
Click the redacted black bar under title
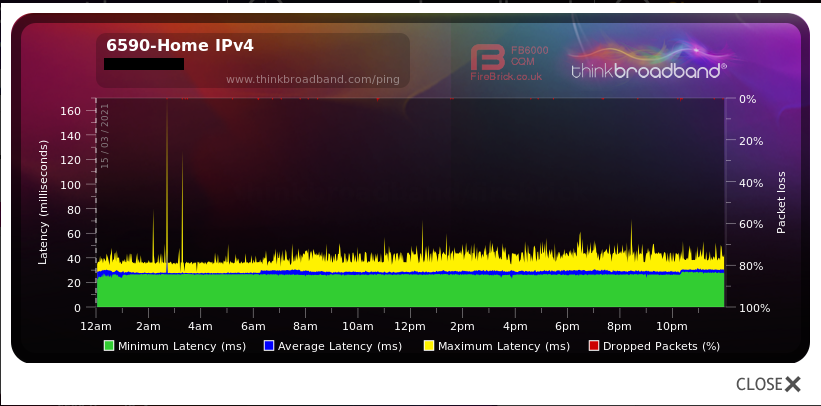click(x=144, y=64)
